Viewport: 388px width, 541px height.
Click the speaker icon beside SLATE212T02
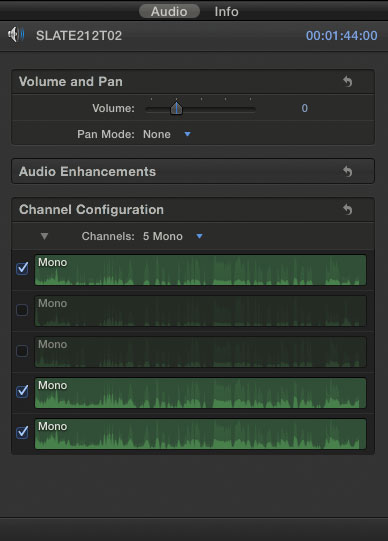[x=16, y=35]
